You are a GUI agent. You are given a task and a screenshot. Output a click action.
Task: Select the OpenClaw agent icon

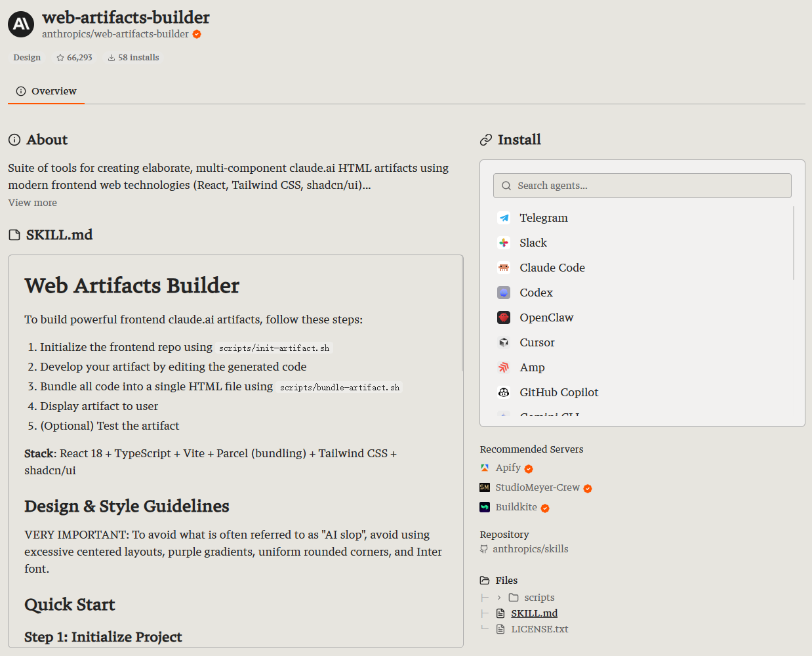click(x=504, y=318)
